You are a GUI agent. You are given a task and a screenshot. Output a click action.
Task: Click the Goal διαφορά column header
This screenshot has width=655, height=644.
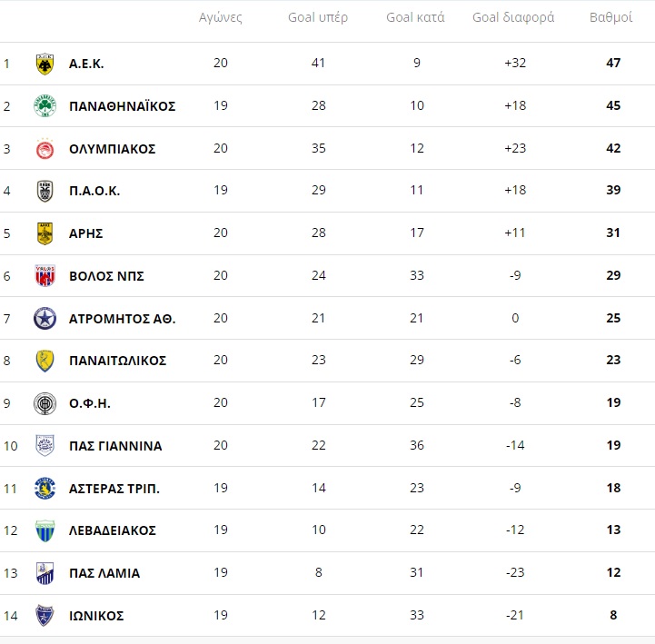[513, 17]
